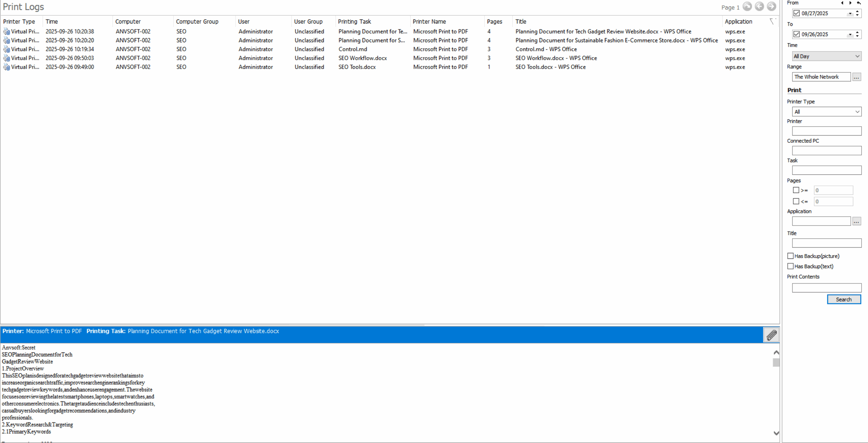Viewport: 868px width, 443px height.
Task: Open the Time dropdown showing All Day
Action: coord(827,56)
